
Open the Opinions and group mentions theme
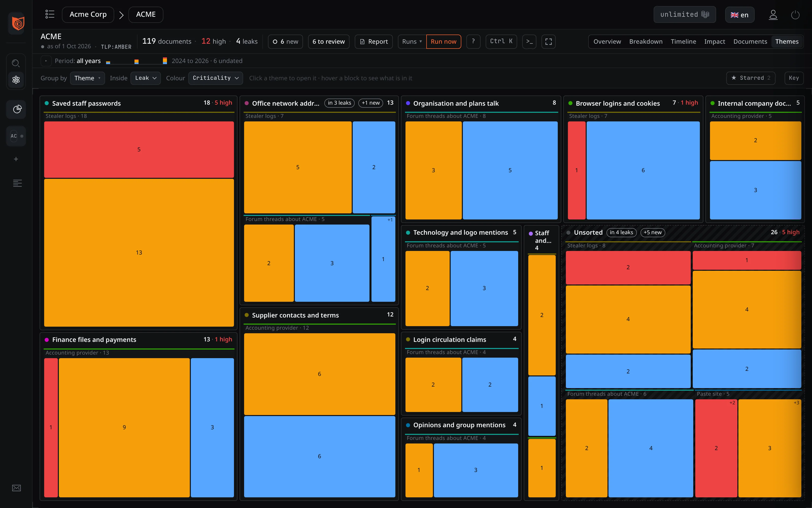pyautogui.click(x=459, y=425)
